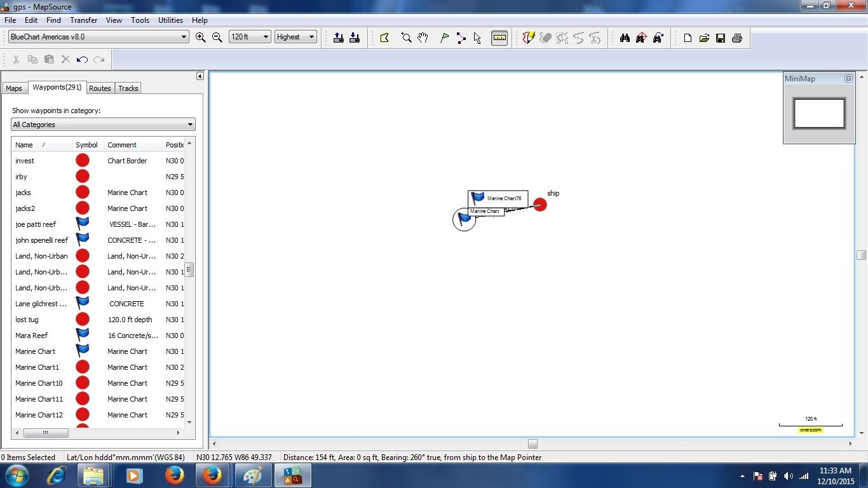Select the Hand pan tool
Screen dimensions: 868x488
tap(423, 38)
